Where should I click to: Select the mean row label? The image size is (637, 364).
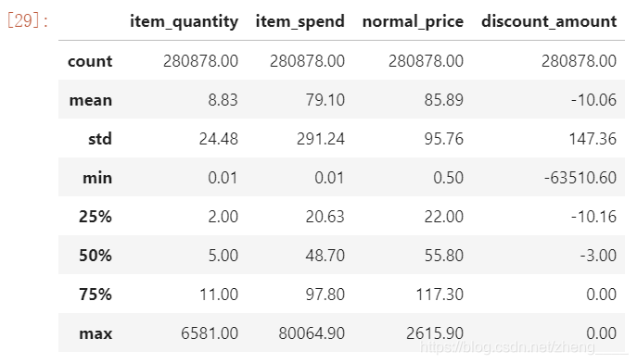91,100
